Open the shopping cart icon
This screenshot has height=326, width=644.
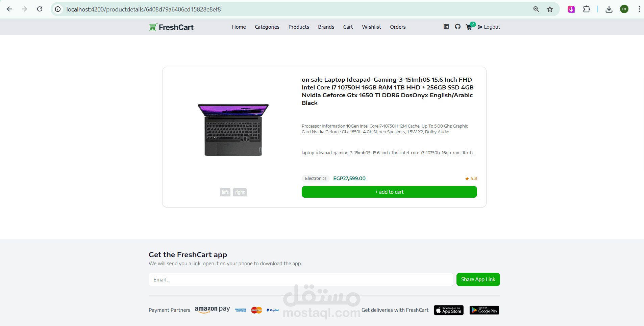point(469,27)
